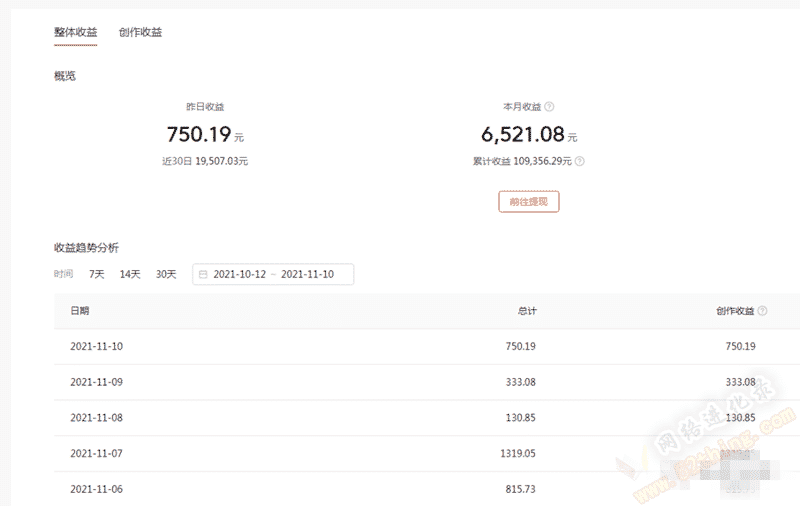The height and width of the screenshot is (506, 800).
Task: Click the start date 2021-10-12
Action: (240, 274)
